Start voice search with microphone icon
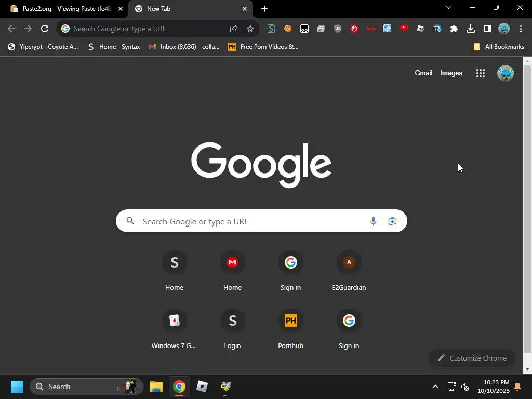The image size is (532, 399). coord(373,221)
